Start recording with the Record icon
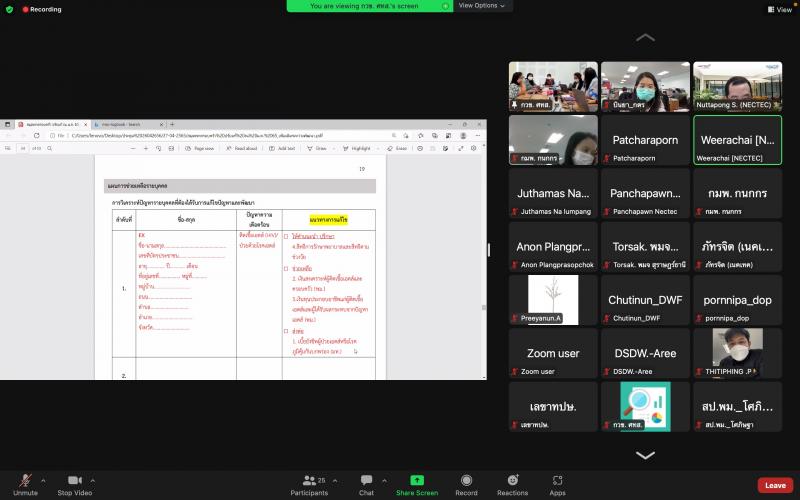This screenshot has width=800, height=500. click(x=466, y=480)
